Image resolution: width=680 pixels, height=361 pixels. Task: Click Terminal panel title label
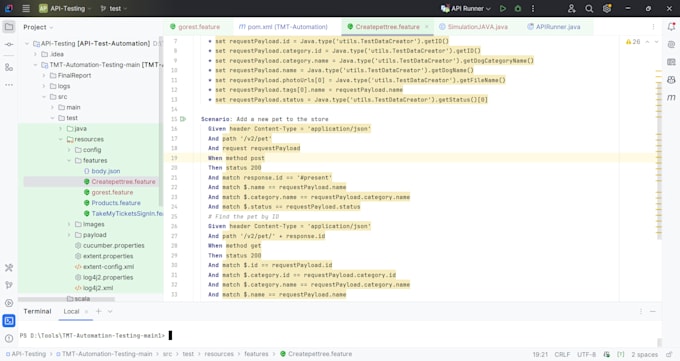click(x=37, y=312)
